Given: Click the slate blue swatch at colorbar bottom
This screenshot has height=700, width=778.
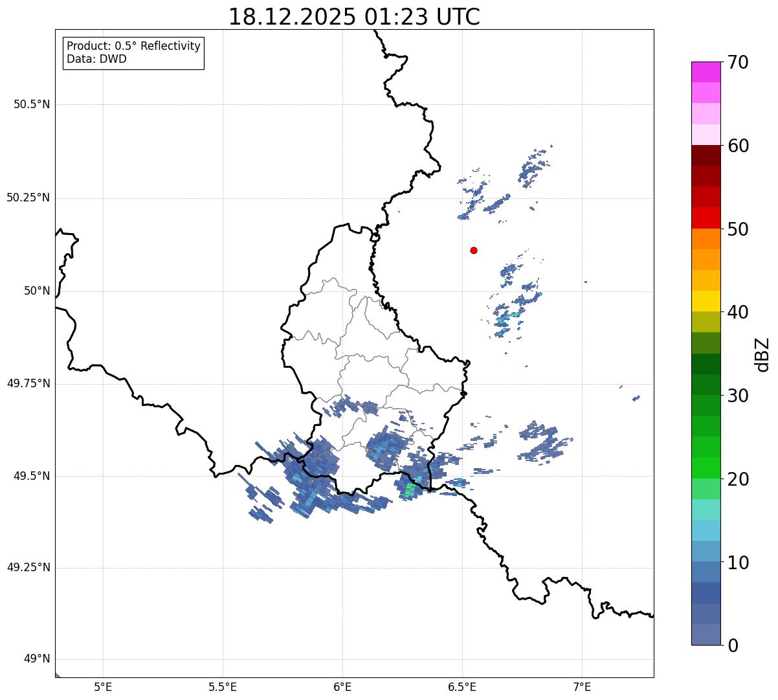Looking at the screenshot, I should coord(706,635).
